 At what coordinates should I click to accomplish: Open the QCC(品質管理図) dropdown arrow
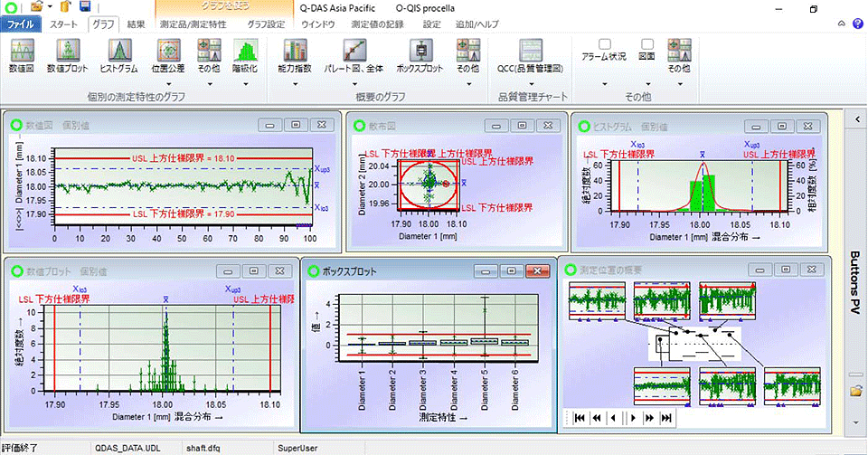pos(530,82)
